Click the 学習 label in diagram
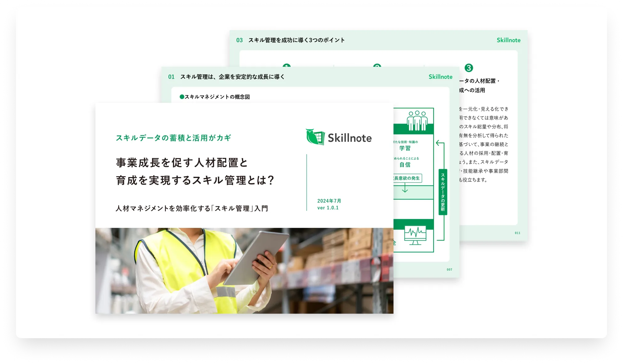This screenshot has height=364, width=623. click(405, 148)
